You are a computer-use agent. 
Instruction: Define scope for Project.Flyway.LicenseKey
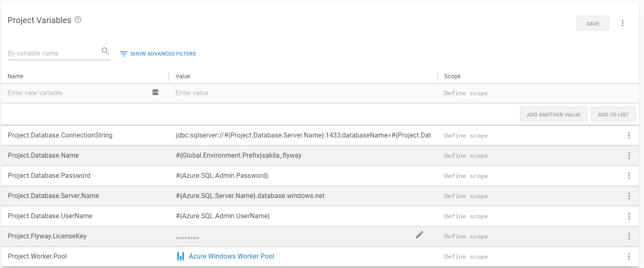pos(466,236)
